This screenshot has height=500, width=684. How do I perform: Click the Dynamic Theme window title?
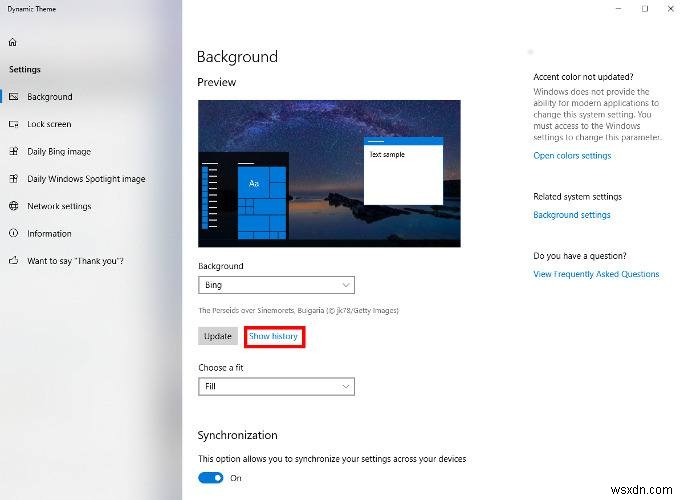[32, 9]
